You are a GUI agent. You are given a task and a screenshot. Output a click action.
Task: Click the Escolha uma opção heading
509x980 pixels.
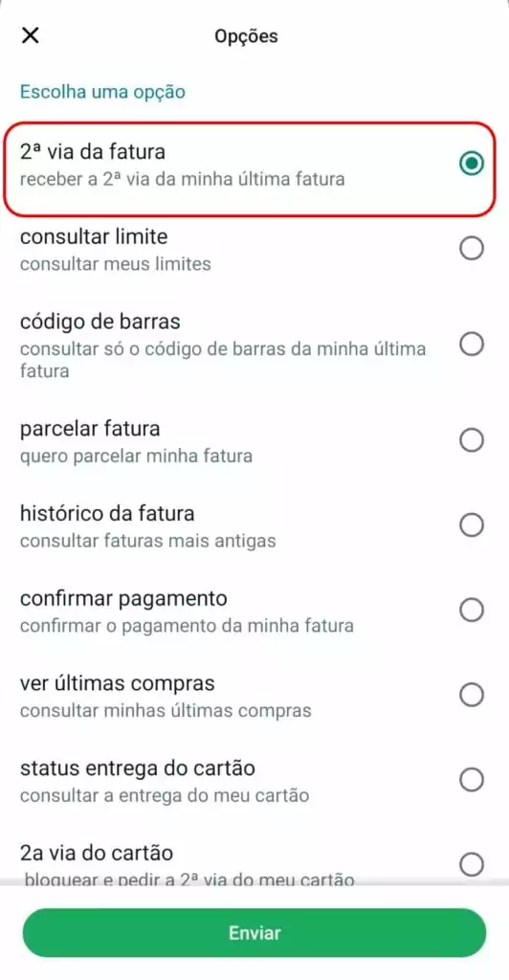coord(102,92)
